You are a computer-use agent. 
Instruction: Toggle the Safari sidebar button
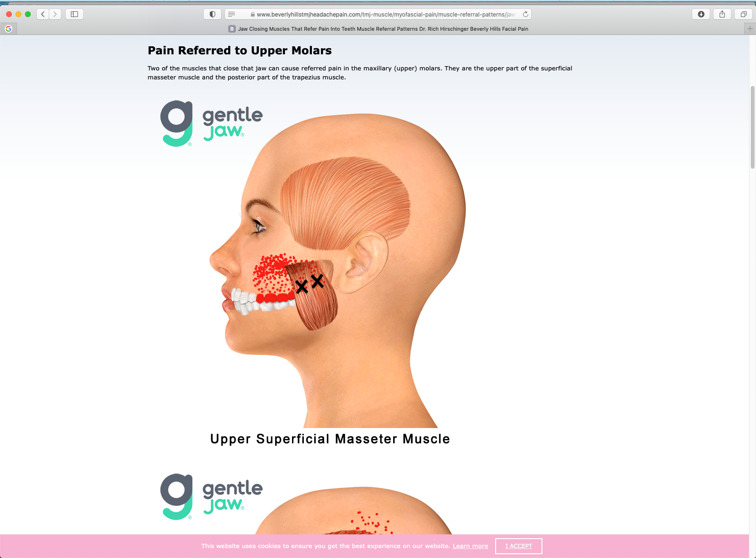pos(74,14)
